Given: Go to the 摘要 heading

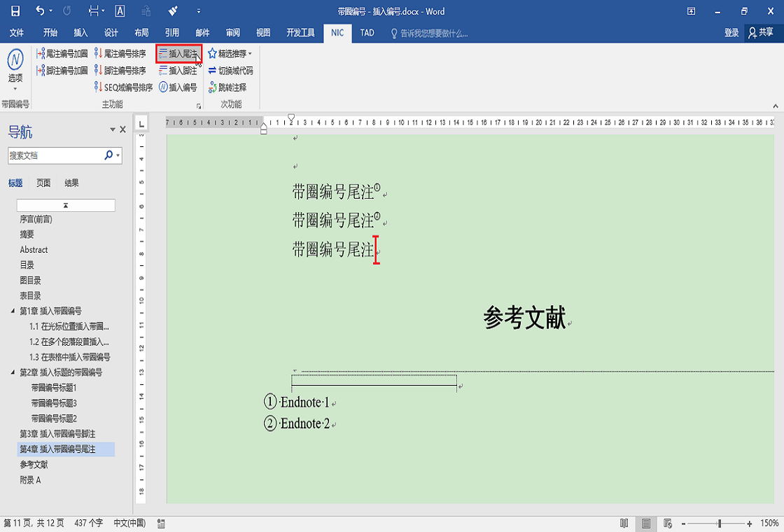Looking at the screenshot, I should coord(27,234).
